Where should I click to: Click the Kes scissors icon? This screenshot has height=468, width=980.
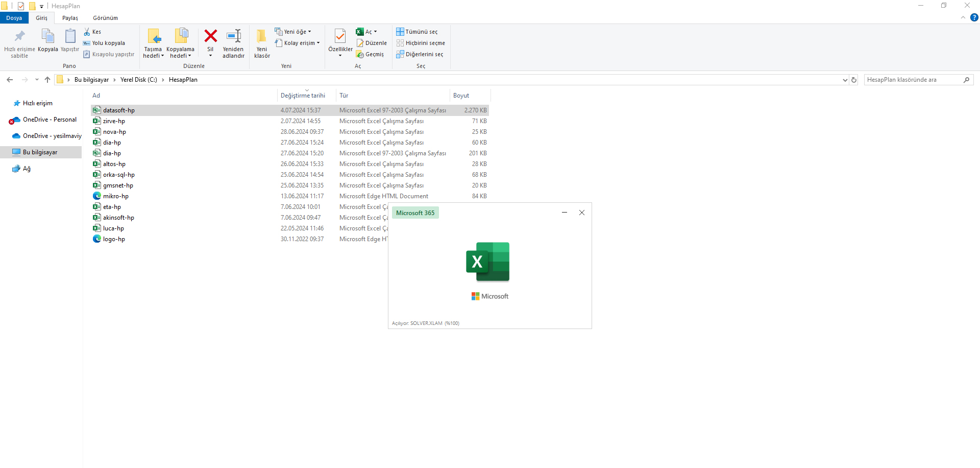click(87, 32)
